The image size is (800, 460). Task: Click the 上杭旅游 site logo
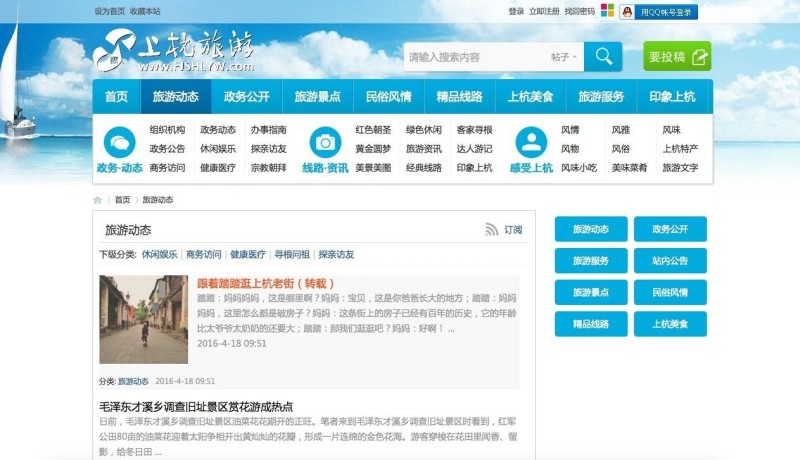coord(174,50)
